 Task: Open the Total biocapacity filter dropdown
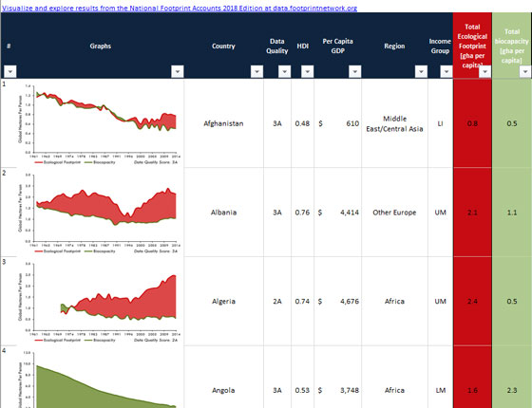click(x=525, y=71)
